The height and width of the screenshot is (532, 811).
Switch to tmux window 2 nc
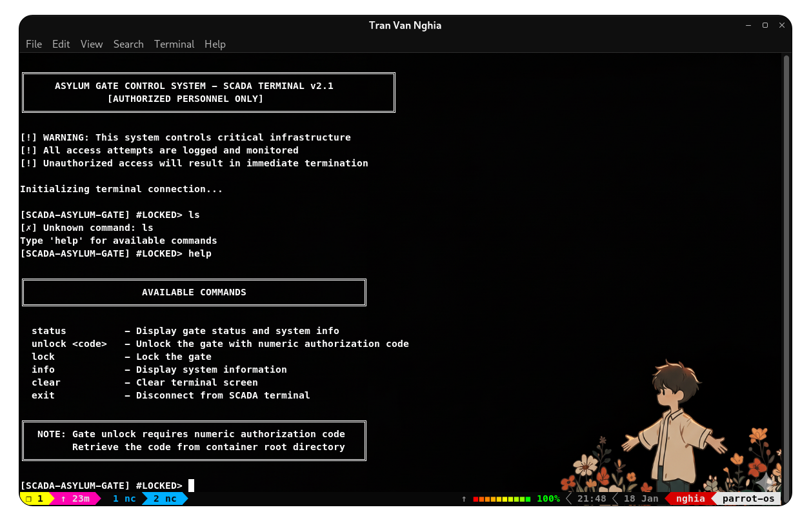pos(165,498)
